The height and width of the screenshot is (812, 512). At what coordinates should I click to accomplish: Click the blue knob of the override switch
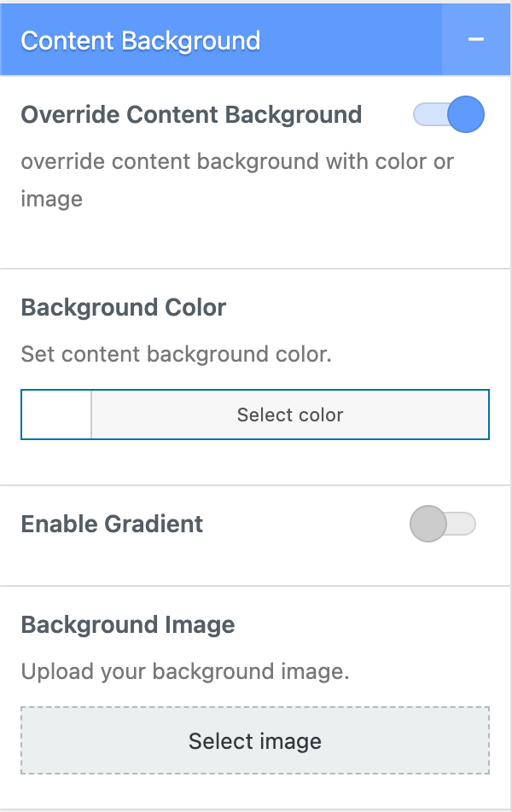pyautogui.click(x=466, y=114)
